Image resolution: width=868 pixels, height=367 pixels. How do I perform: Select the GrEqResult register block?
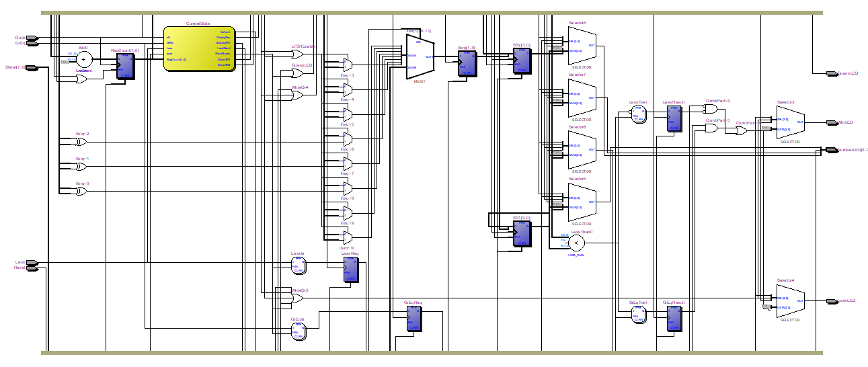click(x=674, y=318)
